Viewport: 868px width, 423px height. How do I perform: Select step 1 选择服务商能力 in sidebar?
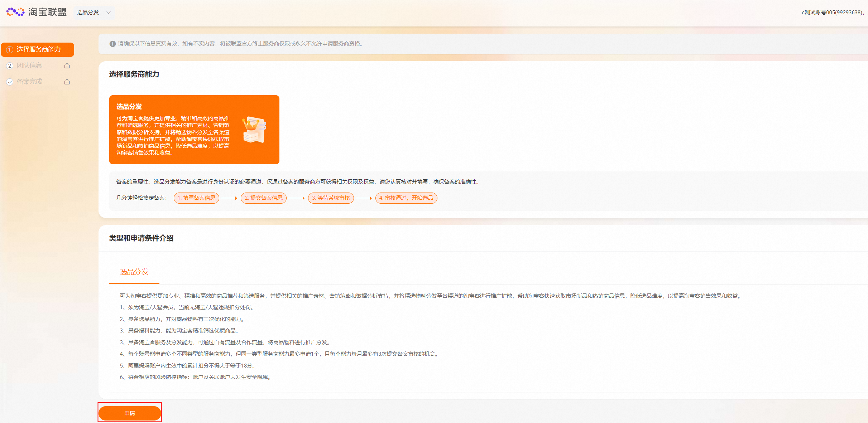[37, 49]
